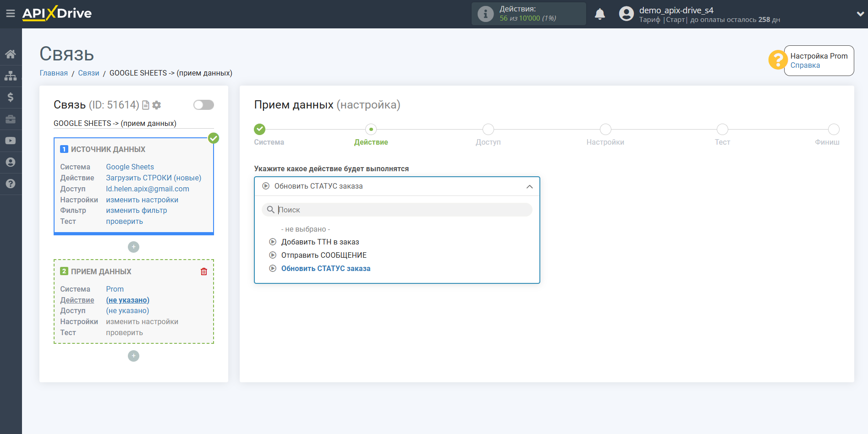868x434 pixels.
Task: Add block between source and receiver
Action: click(133, 247)
